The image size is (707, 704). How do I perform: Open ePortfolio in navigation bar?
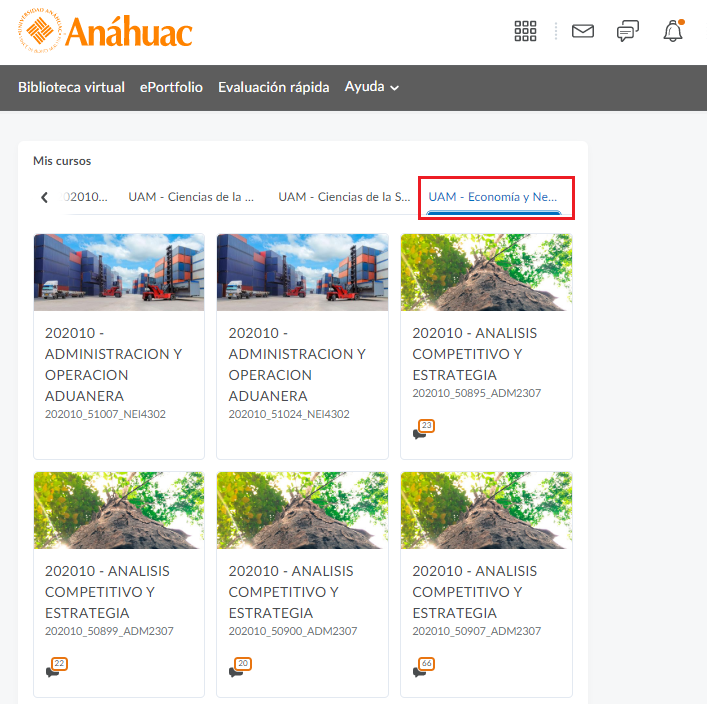[x=170, y=87]
